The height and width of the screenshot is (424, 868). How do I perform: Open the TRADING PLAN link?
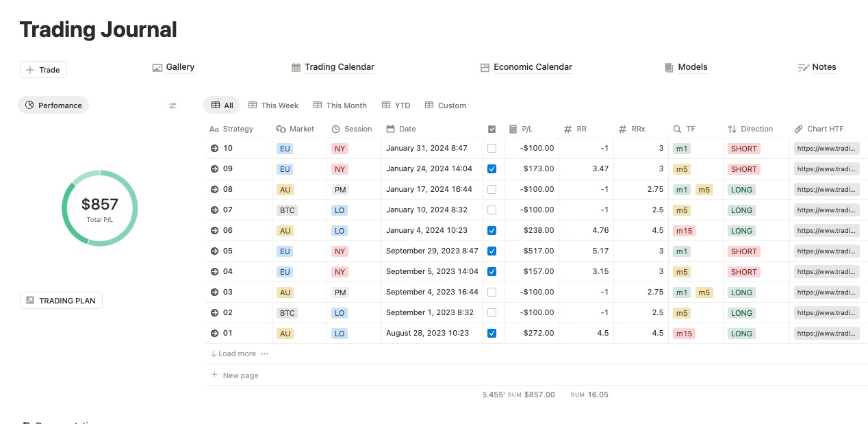tap(61, 300)
